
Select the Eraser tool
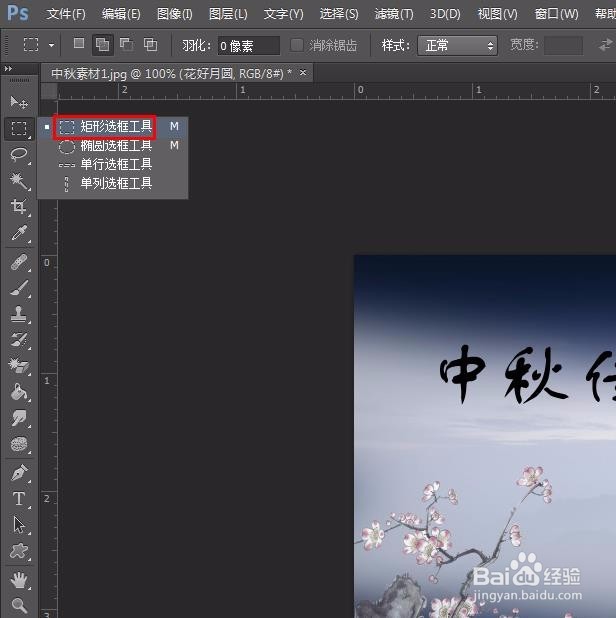(x=19, y=366)
